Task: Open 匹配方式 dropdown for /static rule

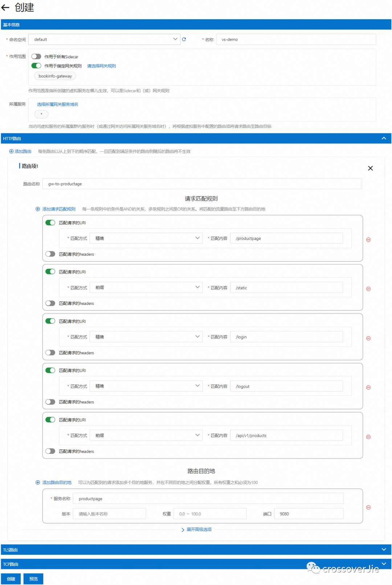Action: [x=146, y=287]
